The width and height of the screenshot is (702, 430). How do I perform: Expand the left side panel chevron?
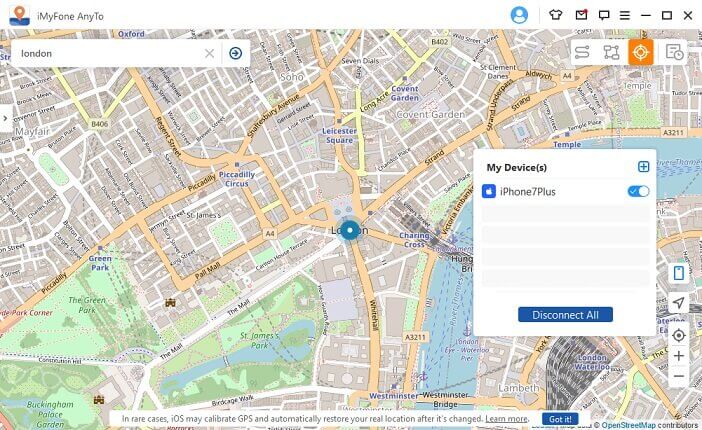[x=5, y=118]
